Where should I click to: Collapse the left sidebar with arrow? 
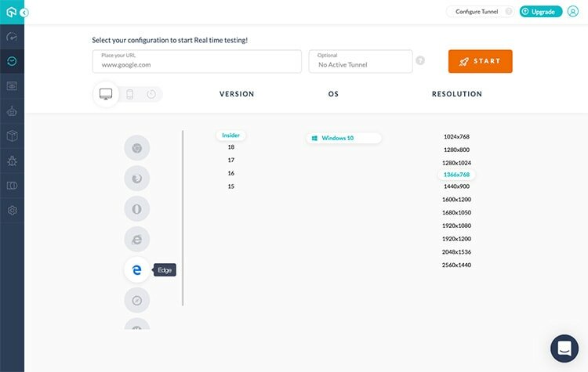click(x=24, y=13)
